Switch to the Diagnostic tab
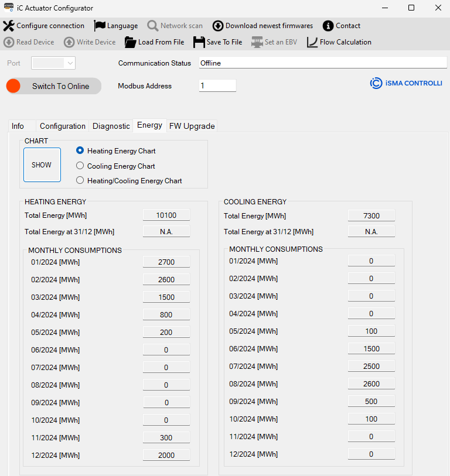Viewport: 450px width, 476px height. (x=111, y=126)
